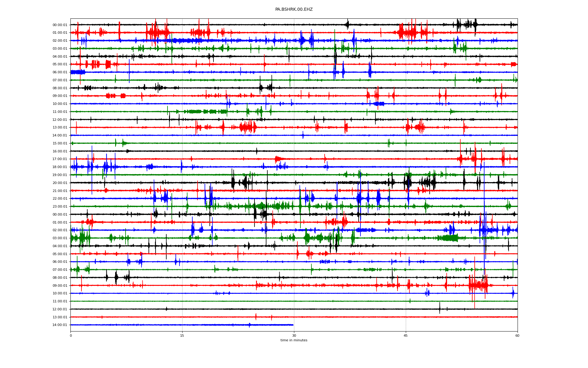Select the 22:00:01 row time label
The image size is (588, 368).
click(x=60, y=199)
